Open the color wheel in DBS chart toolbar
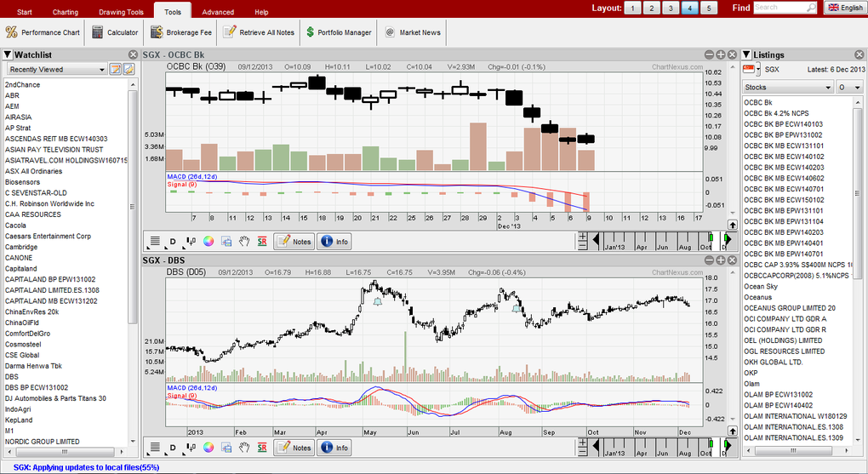Screen dimensions: 868x474 (208, 447)
